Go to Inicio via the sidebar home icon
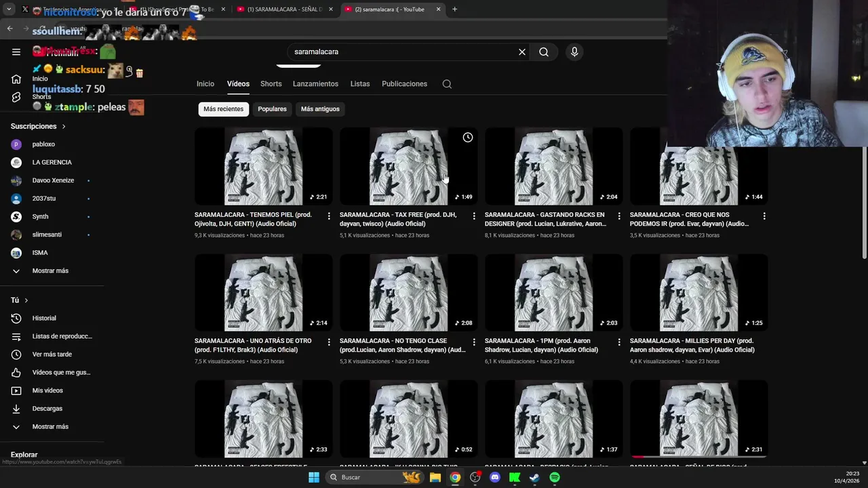The width and height of the screenshot is (868, 488). pos(16,79)
